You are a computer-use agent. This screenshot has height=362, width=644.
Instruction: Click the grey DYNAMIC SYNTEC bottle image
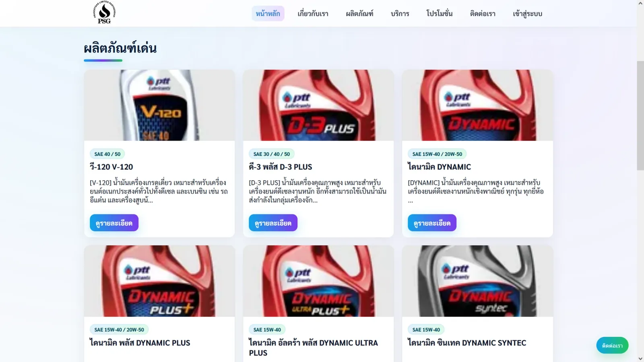coord(477,281)
